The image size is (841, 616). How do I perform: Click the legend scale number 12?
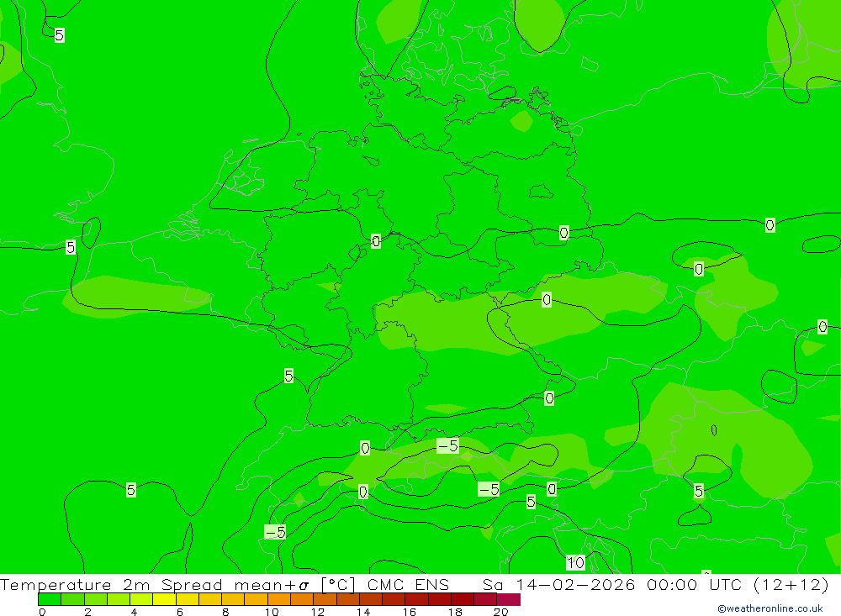click(x=318, y=612)
